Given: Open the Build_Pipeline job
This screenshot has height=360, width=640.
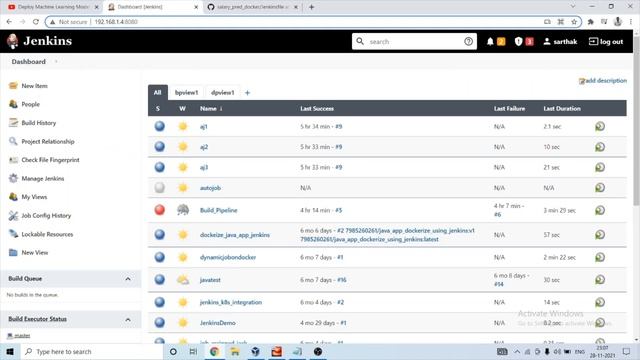Looking at the screenshot, I should pos(218,210).
